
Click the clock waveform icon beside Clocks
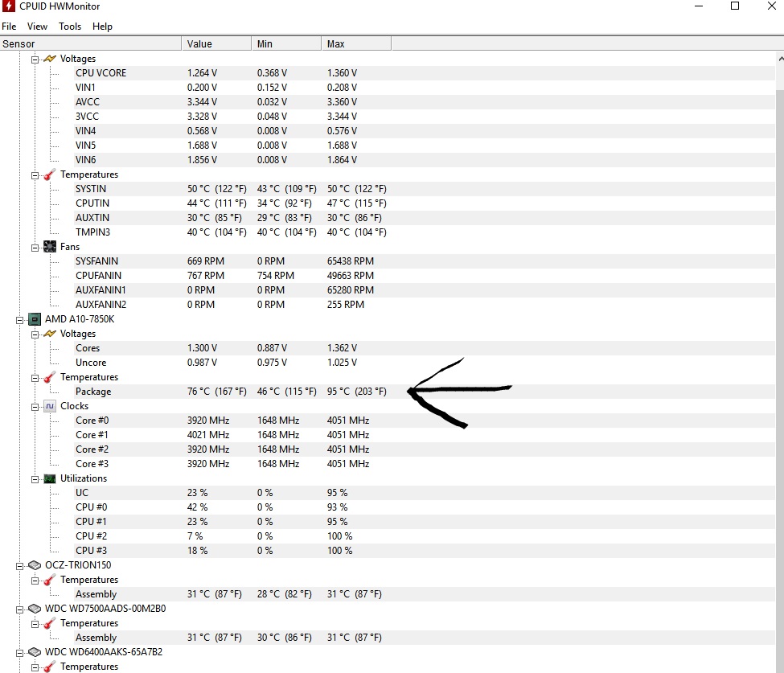pyautogui.click(x=50, y=406)
